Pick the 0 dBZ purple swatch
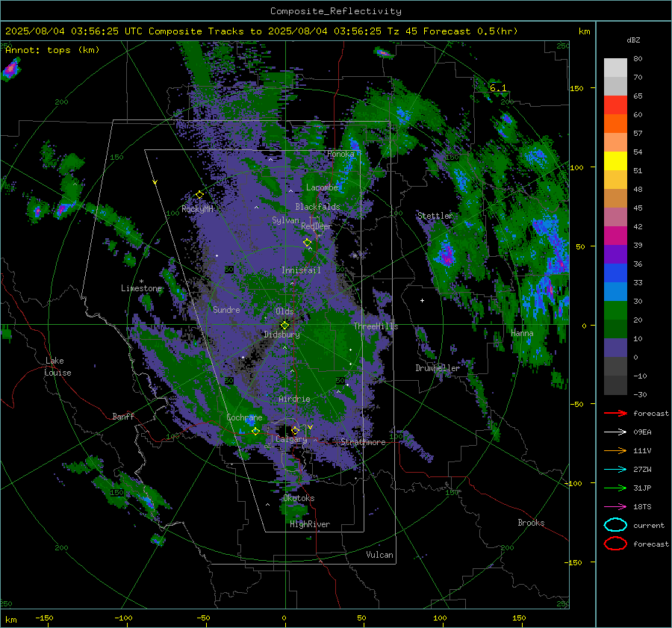 click(615, 347)
